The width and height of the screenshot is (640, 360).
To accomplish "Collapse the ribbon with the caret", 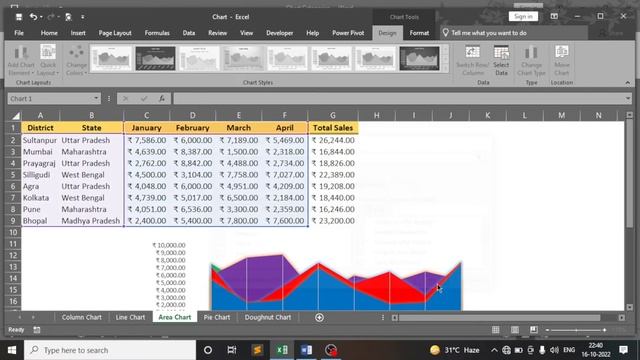I will pos(627,82).
